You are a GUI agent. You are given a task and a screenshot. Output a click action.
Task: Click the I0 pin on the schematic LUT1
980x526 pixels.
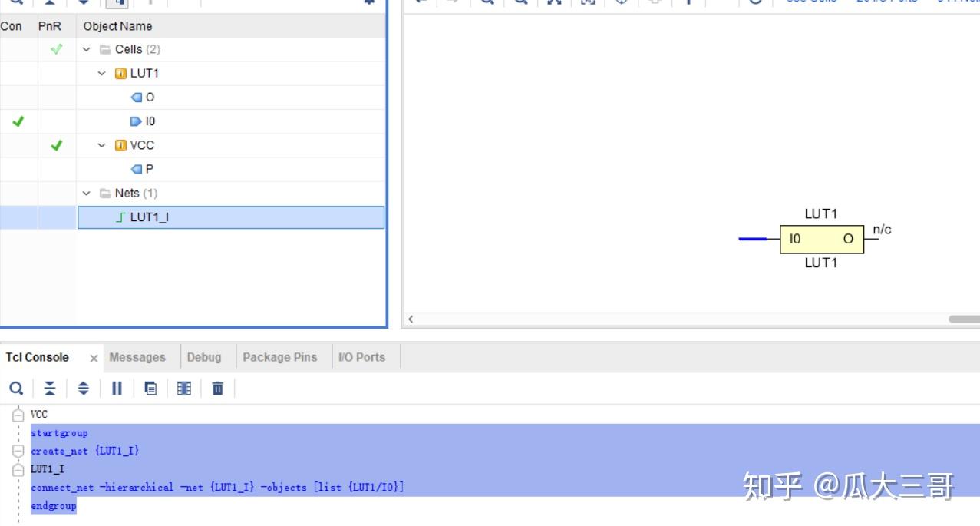coord(795,239)
